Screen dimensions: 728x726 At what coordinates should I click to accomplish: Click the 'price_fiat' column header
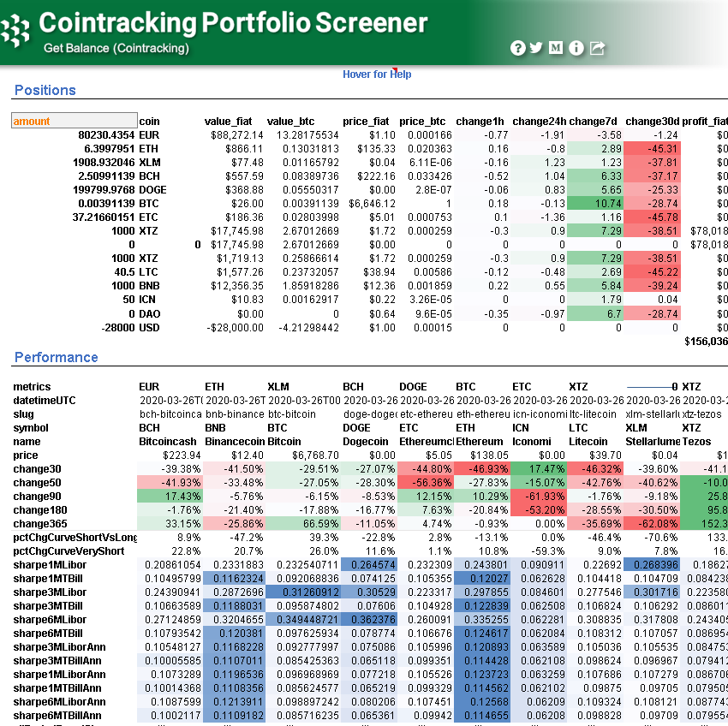coord(366,122)
